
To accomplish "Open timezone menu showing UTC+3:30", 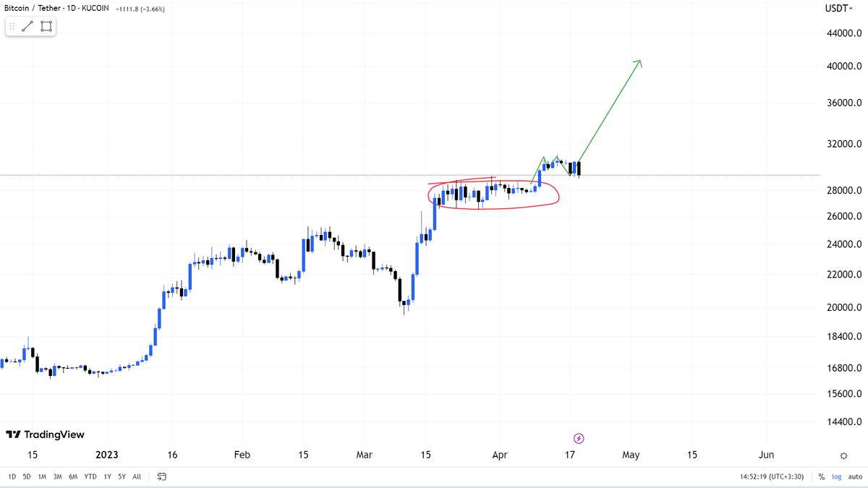I will pyautogui.click(x=773, y=477).
